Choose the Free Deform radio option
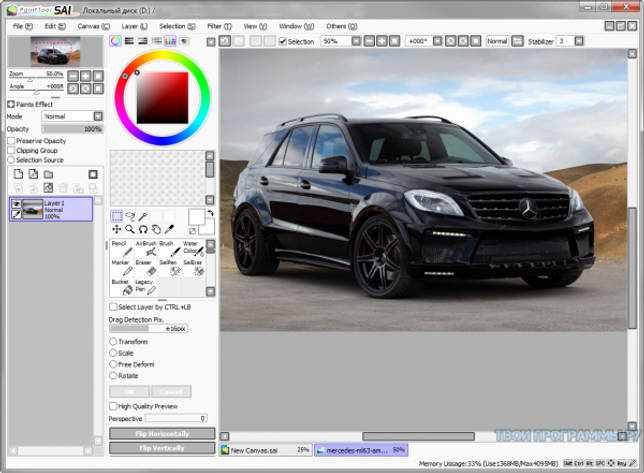This screenshot has height=473, width=644. 113,364
